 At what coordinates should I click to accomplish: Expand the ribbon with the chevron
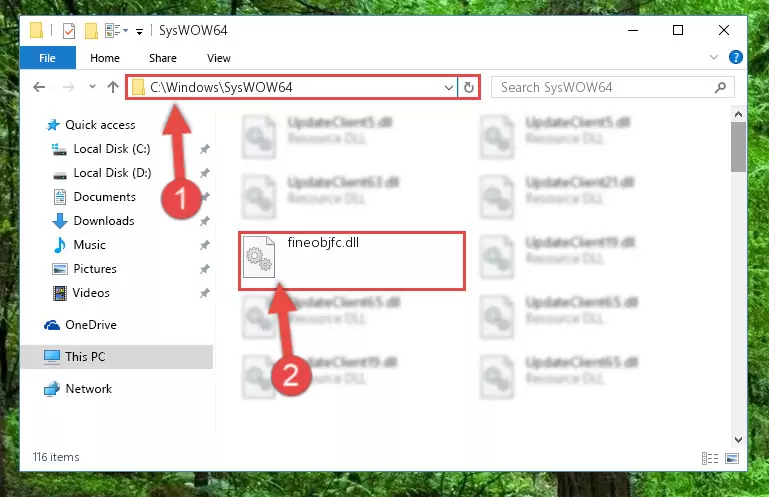tap(714, 57)
